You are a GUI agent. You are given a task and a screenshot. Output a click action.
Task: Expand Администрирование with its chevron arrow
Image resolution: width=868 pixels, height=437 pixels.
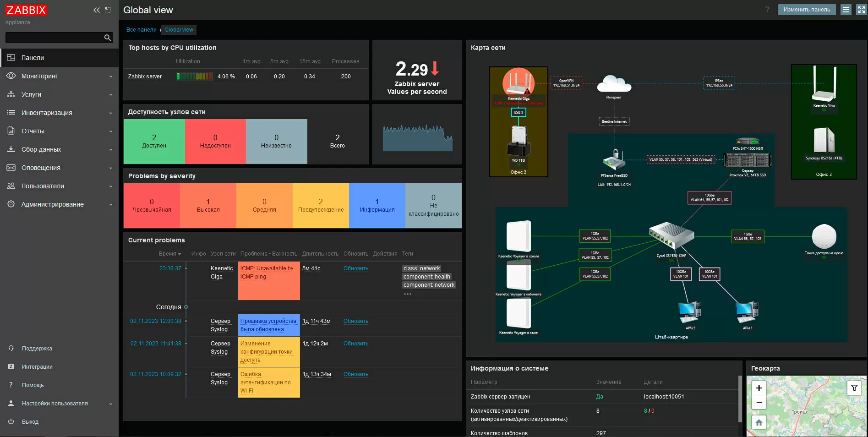click(111, 205)
